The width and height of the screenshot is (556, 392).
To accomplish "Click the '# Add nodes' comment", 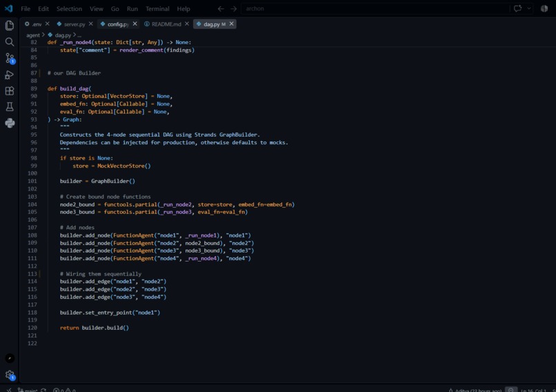I will tap(77, 227).
